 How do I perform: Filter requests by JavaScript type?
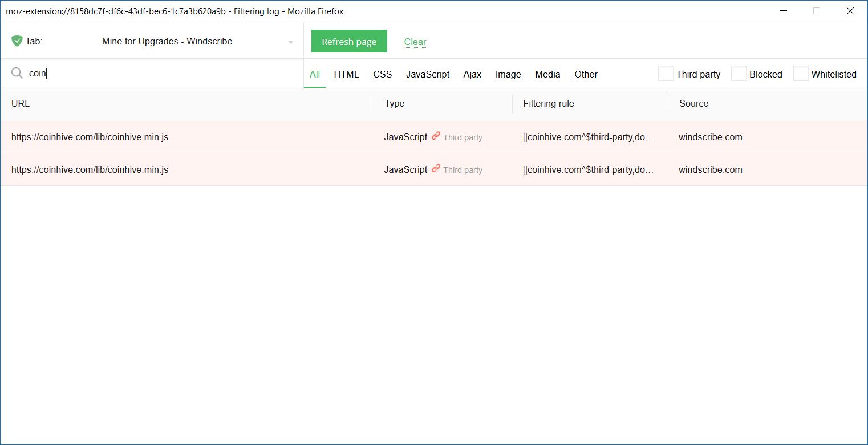tap(428, 74)
